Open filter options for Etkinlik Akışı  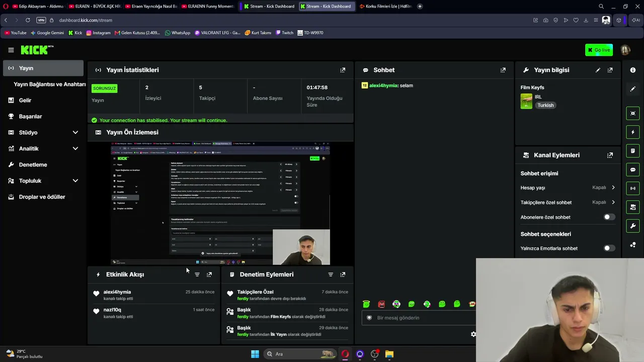coord(197,275)
